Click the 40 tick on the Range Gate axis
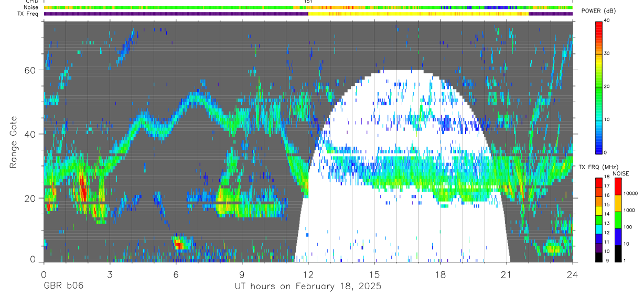The width and height of the screenshot is (644, 297). click(x=30, y=134)
